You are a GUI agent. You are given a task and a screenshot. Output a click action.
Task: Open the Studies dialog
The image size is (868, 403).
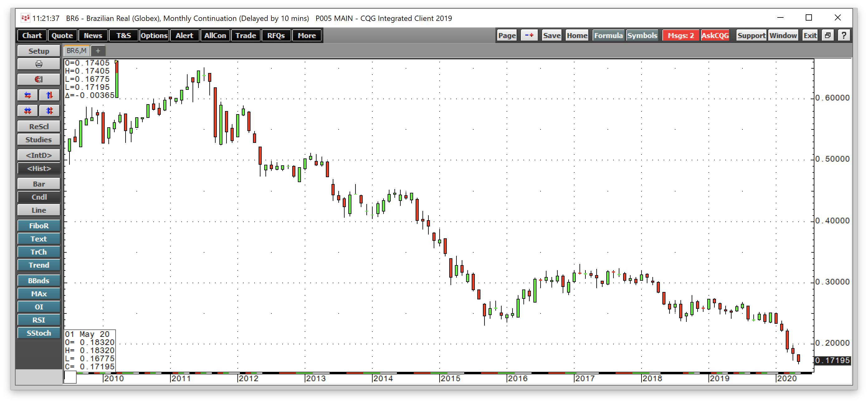(x=39, y=140)
